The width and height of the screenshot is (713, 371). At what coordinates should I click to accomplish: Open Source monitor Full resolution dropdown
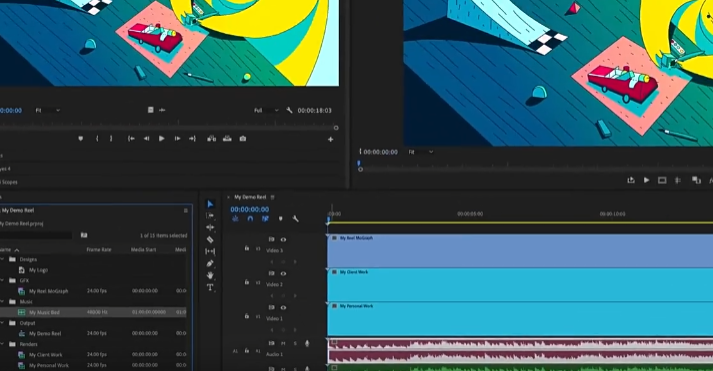point(266,110)
